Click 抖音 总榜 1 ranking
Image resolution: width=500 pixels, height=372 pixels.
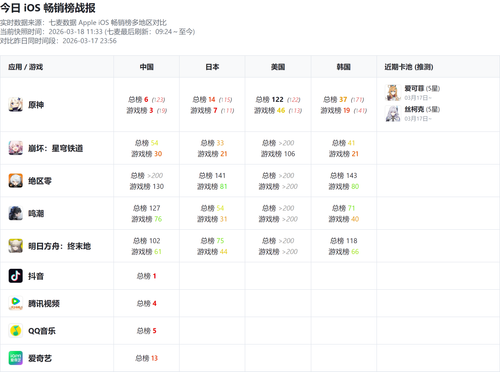pyautogui.click(x=146, y=276)
